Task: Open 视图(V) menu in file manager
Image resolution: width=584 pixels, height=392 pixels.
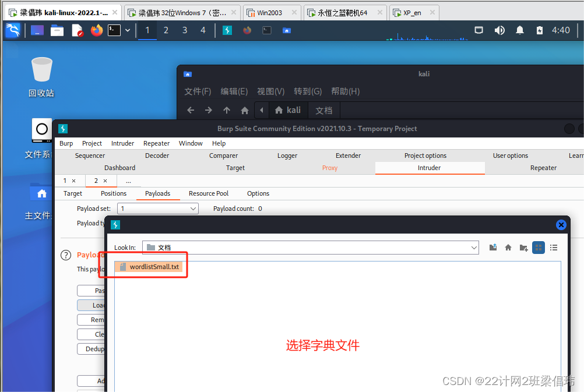Action: (x=271, y=91)
